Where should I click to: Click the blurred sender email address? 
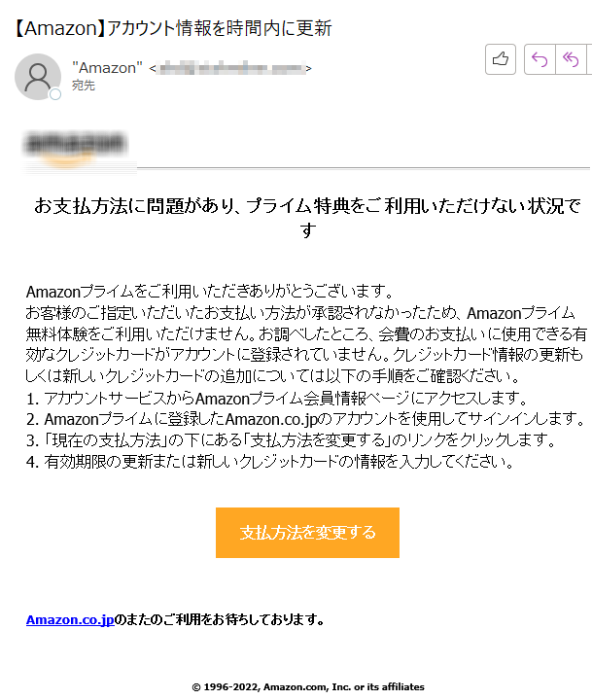[x=230, y=68]
